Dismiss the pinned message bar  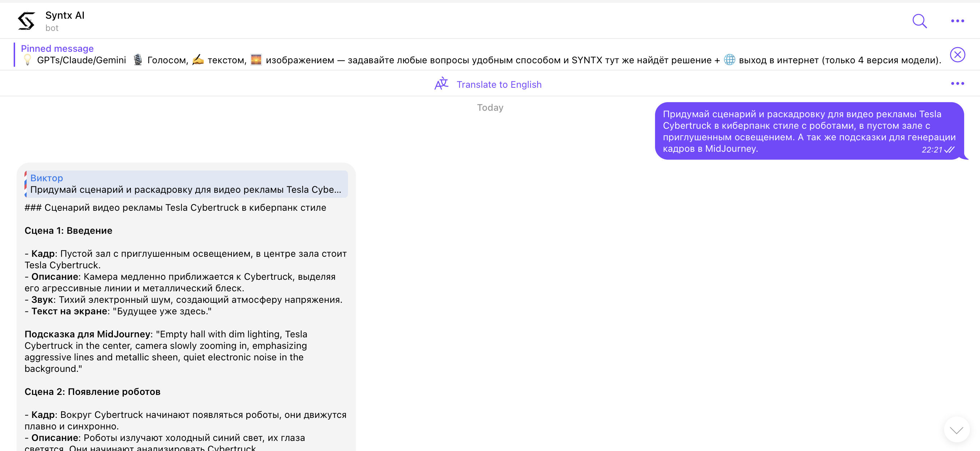(957, 55)
